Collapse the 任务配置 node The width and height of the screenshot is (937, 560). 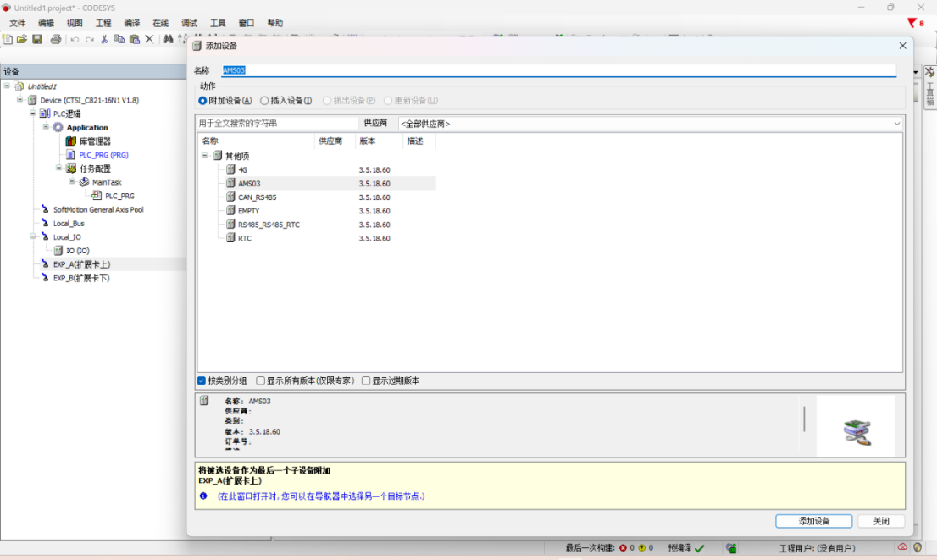(59, 168)
